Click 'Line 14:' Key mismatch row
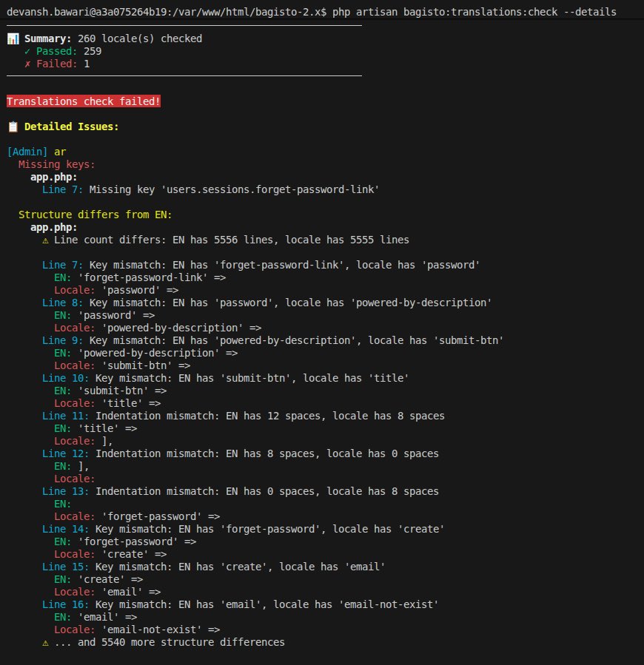This screenshot has width=644, height=665. coord(244,530)
